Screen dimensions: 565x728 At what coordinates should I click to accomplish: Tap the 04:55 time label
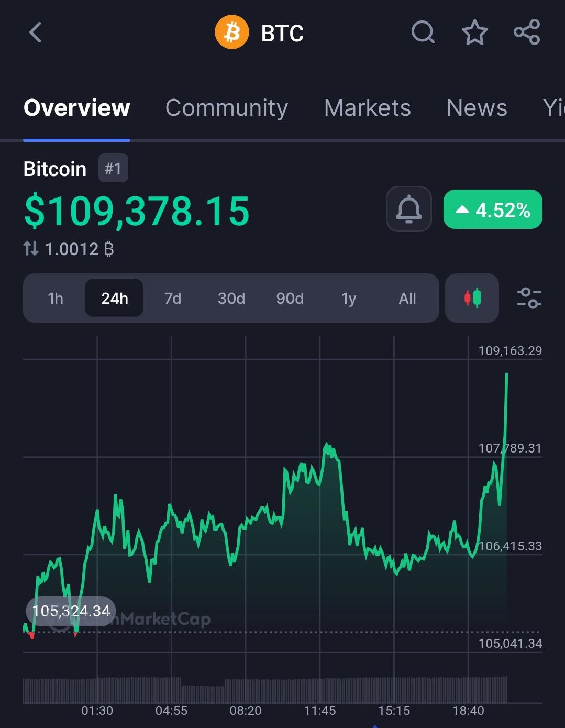[x=171, y=711]
